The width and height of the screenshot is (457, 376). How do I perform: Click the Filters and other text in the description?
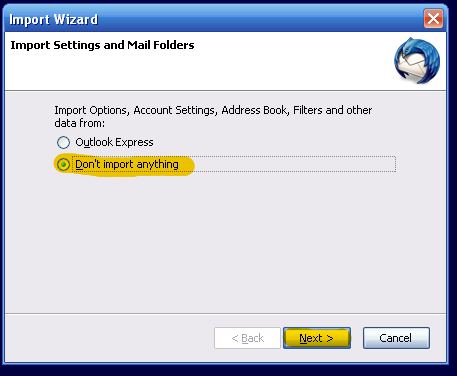(333, 110)
